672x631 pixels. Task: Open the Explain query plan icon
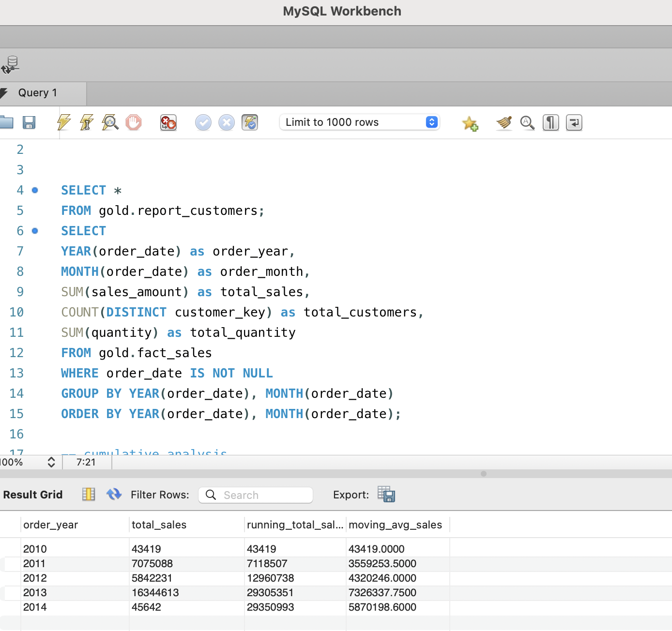[110, 122]
